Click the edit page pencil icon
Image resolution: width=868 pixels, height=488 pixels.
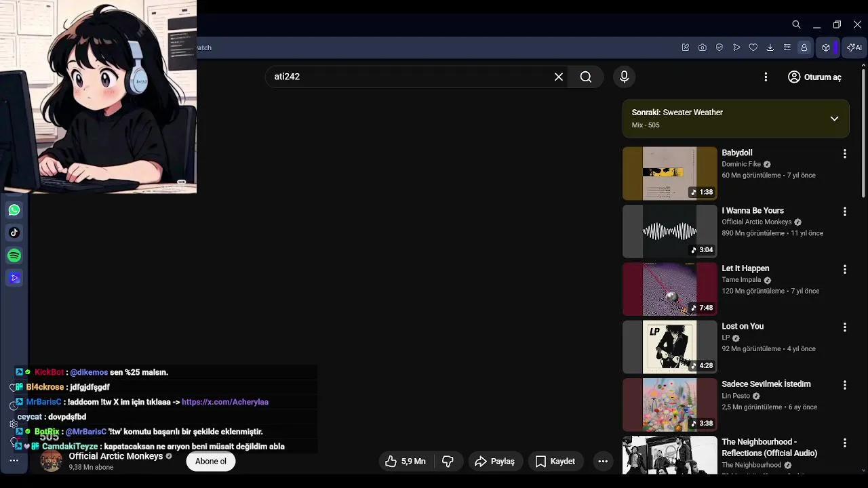click(685, 47)
